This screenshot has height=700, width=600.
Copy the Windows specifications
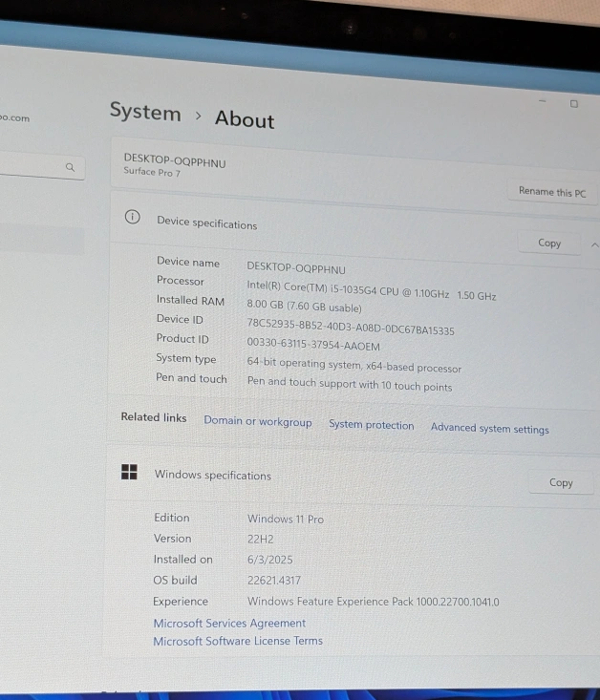pyautogui.click(x=561, y=482)
